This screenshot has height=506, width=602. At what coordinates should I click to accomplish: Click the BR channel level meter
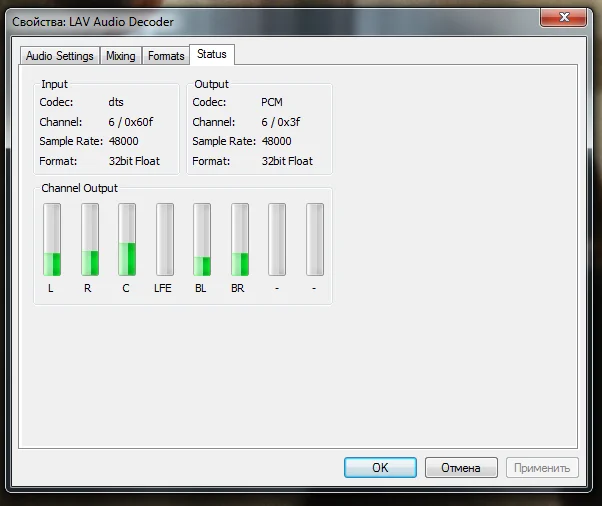click(x=240, y=240)
